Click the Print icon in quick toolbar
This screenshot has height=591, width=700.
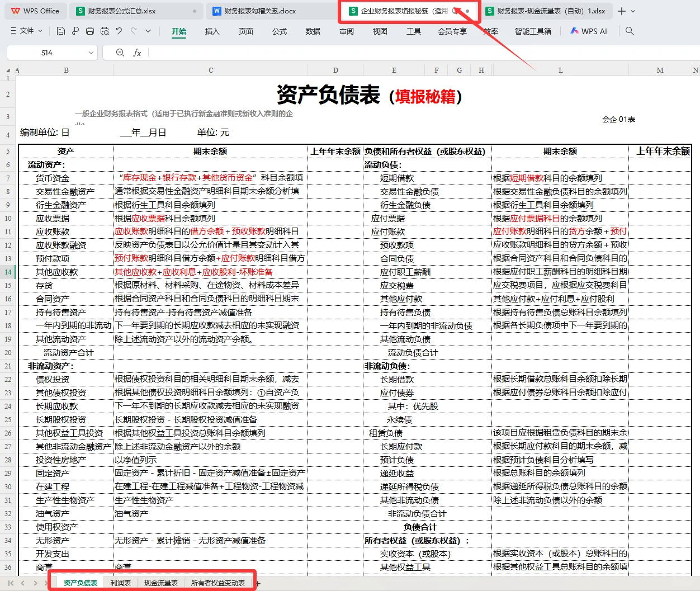[x=90, y=31]
